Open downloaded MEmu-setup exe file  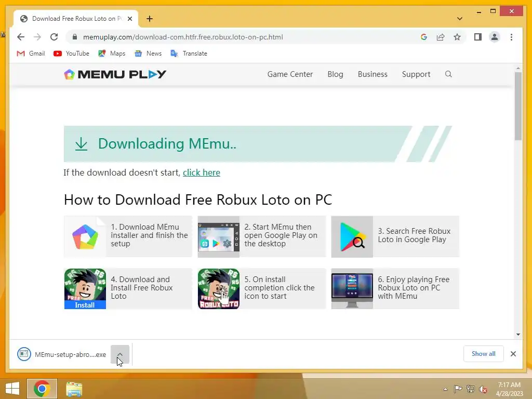pyautogui.click(x=62, y=354)
